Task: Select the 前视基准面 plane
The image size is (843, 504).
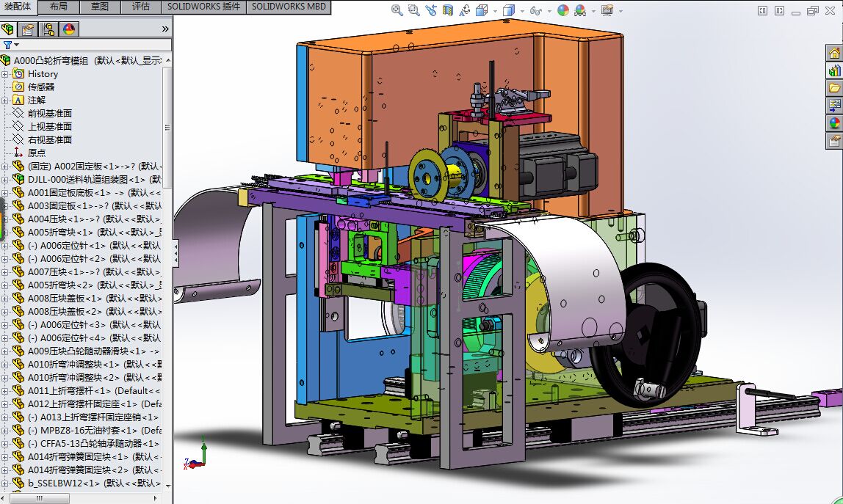Action: [x=49, y=114]
